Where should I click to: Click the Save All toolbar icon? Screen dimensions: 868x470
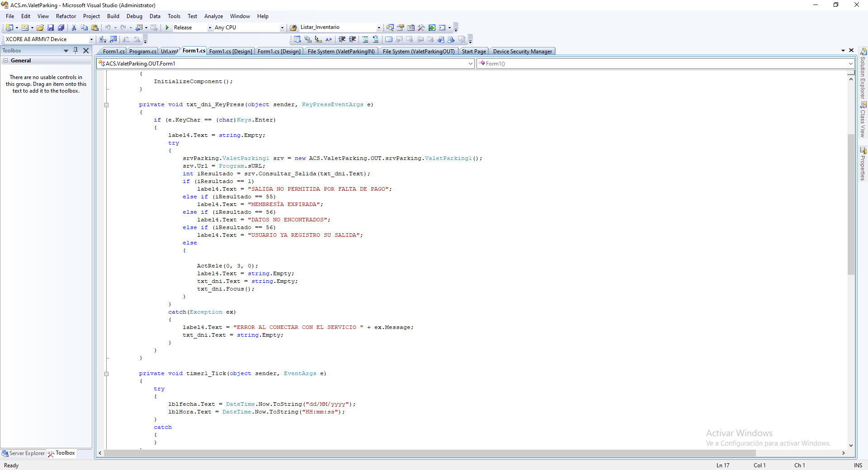[x=61, y=28]
